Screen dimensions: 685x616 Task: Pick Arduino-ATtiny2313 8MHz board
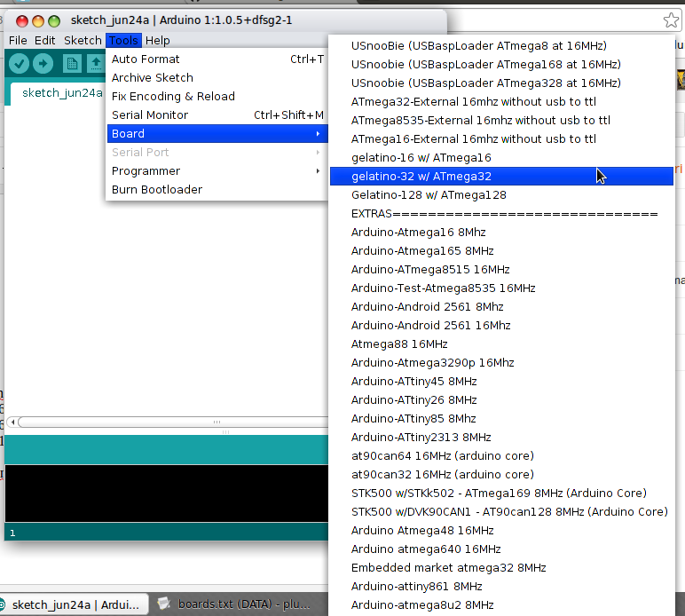tap(501, 438)
